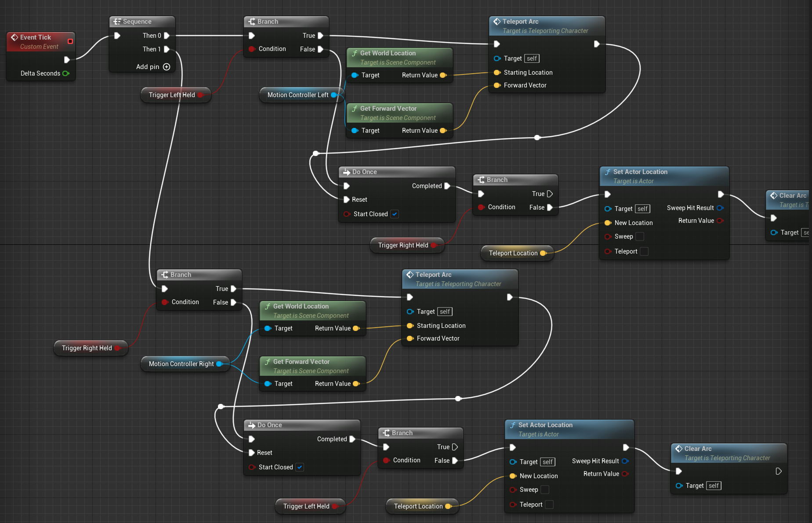Click True pin of Branch following upper Do Once

550,194
